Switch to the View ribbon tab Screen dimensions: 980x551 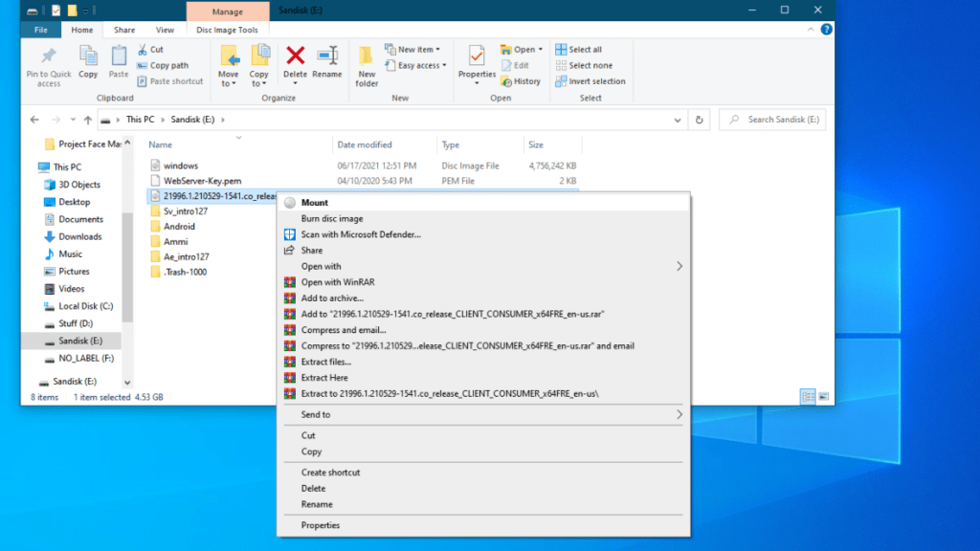(165, 29)
